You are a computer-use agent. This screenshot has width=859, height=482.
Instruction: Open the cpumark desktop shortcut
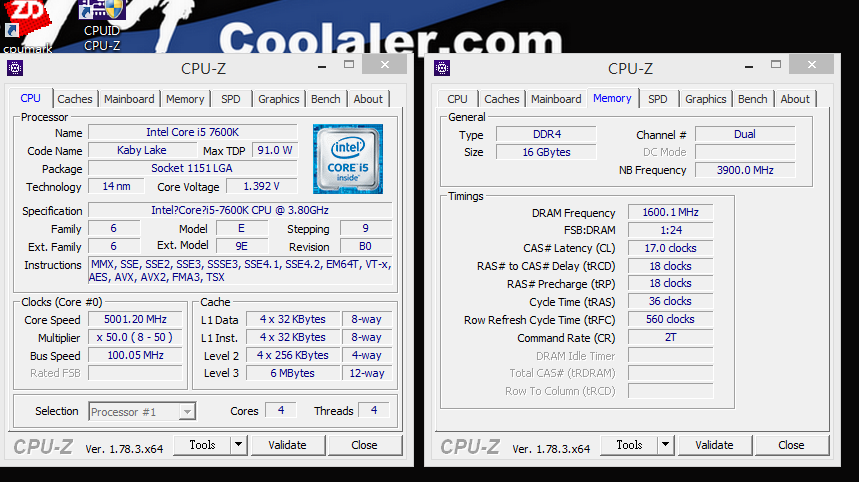26,27
